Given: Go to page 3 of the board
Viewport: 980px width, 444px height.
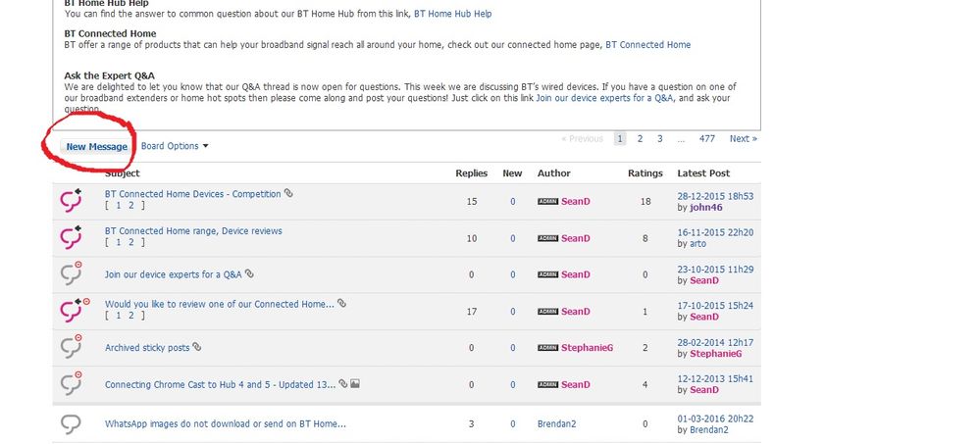Looking at the screenshot, I should (x=659, y=138).
